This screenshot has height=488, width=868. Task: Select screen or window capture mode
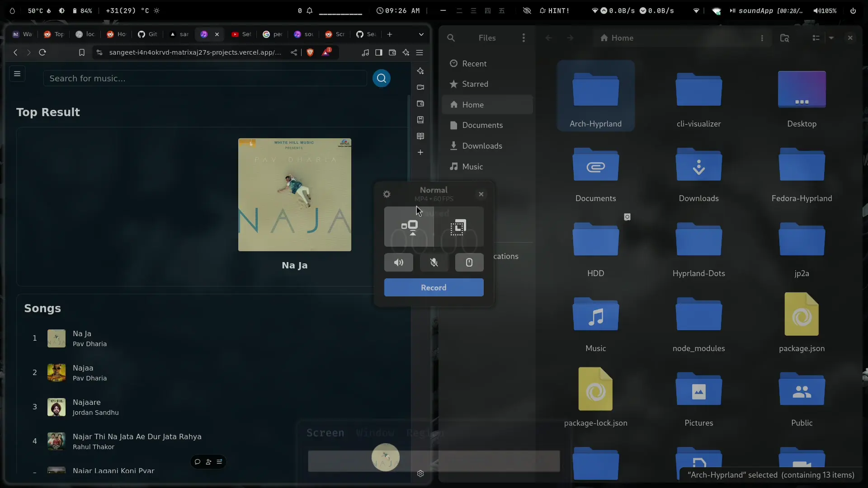click(409, 227)
